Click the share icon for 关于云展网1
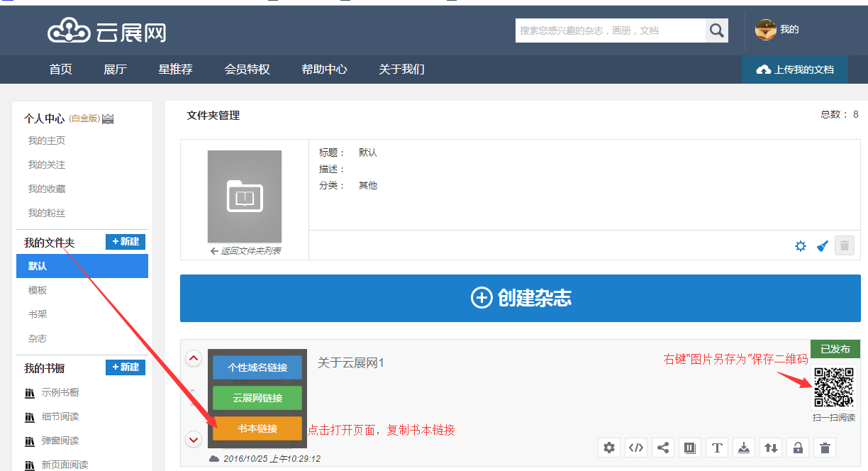Screen dimensions: 868x471 [x=663, y=448]
